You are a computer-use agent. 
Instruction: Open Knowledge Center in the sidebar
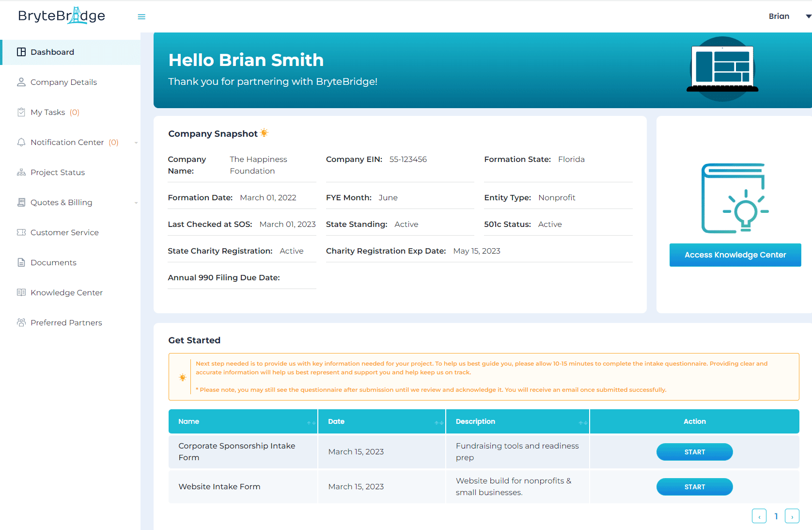66,292
